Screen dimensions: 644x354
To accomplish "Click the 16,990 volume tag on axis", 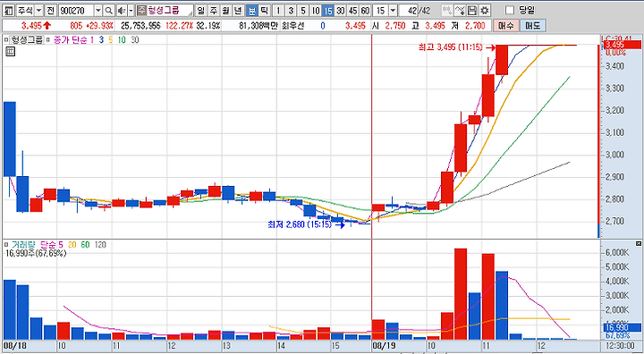I will [622, 327].
